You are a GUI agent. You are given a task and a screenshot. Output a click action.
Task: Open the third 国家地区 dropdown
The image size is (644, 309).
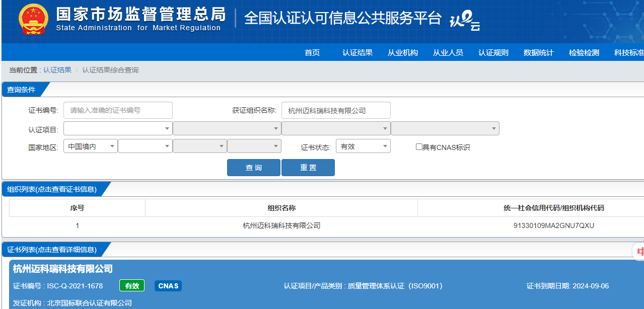tap(200, 146)
